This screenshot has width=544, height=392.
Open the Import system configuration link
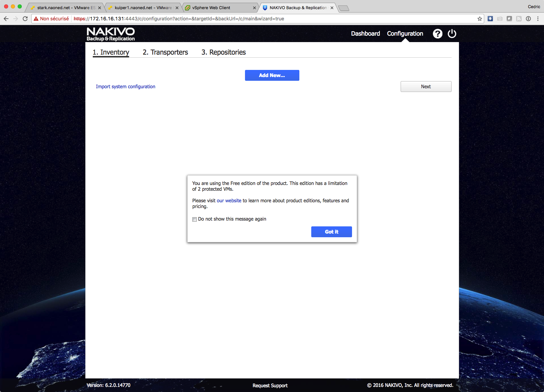point(125,87)
